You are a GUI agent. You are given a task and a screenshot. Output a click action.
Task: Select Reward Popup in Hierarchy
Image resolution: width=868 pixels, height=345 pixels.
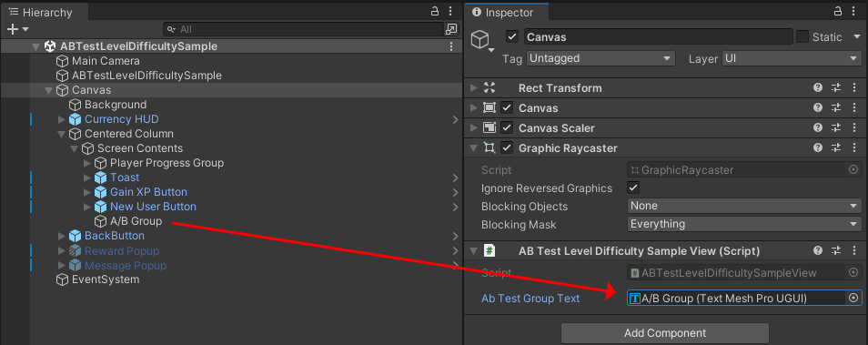[x=121, y=251]
